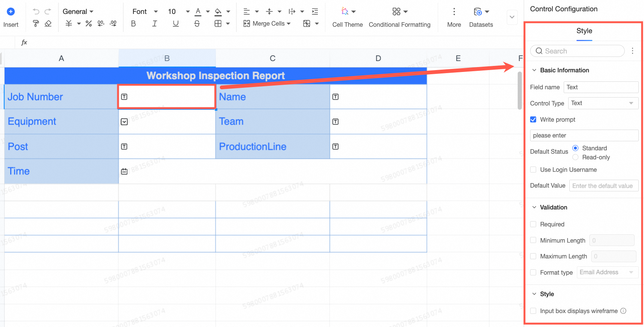
Task: Toggle strikethrough formatting
Action: tap(197, 24)
